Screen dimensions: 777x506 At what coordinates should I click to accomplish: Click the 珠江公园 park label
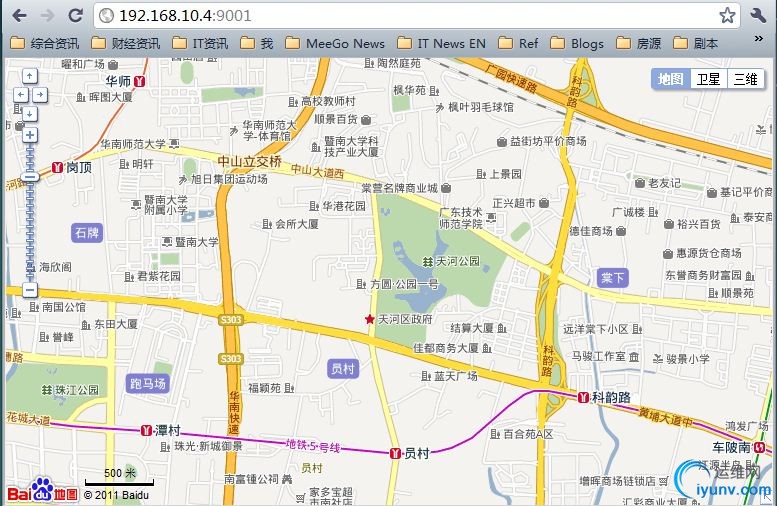70,390
